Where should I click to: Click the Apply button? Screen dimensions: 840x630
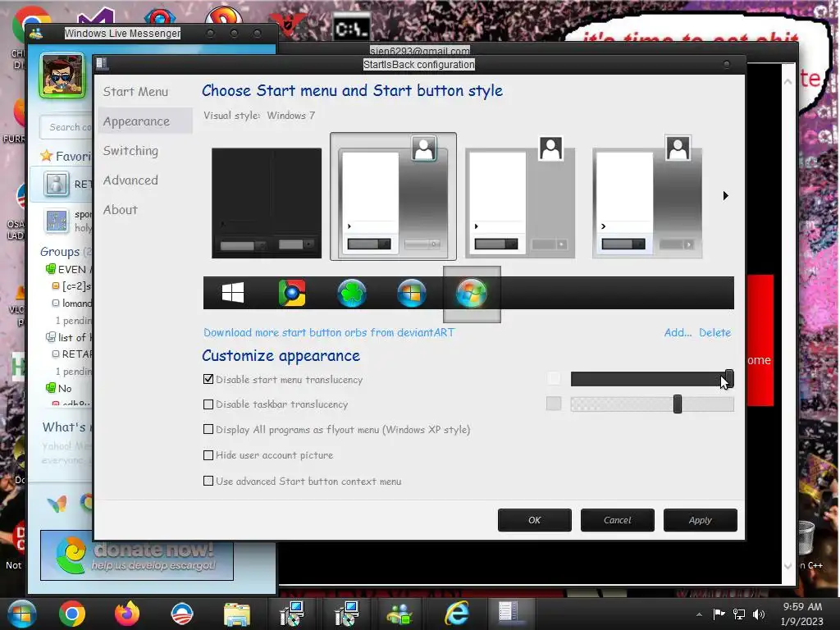(x=701, y=520)
